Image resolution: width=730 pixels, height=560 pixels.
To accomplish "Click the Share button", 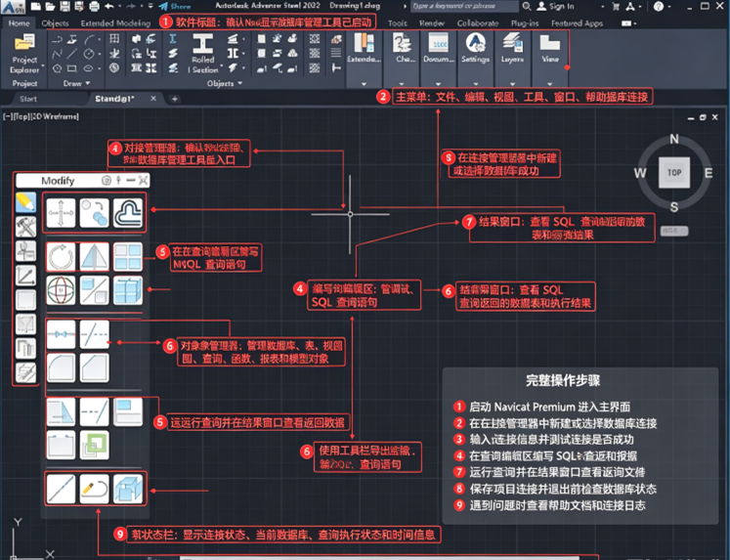I will [x=175, y=6].
